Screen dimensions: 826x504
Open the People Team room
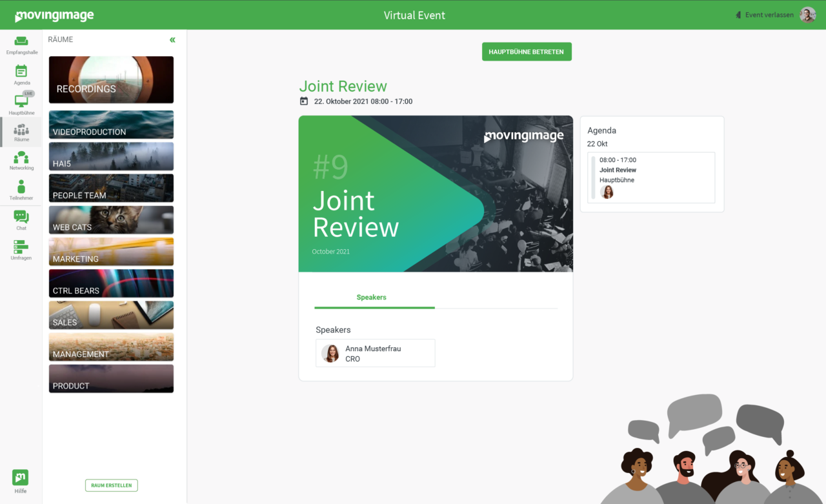pos(111,188)
